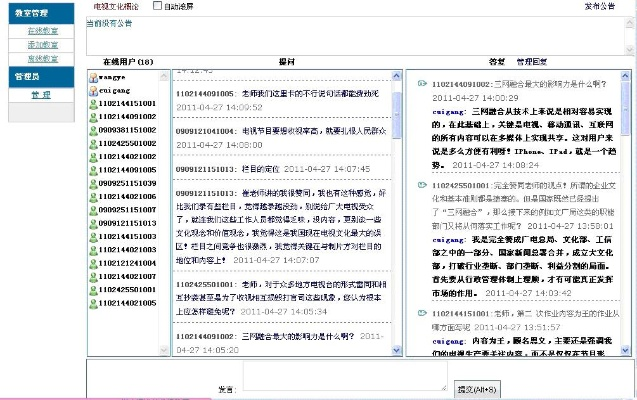Click user icon beside 1102144091005 in online users list
This screenshot has width=637, height=400.
coord(93,171)
